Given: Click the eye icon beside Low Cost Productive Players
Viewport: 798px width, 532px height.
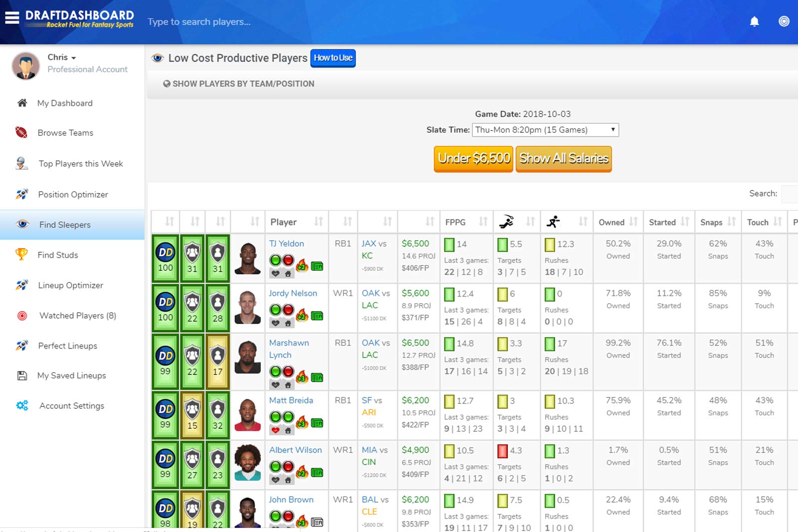Looking at the screenshot, I should 158,58.
